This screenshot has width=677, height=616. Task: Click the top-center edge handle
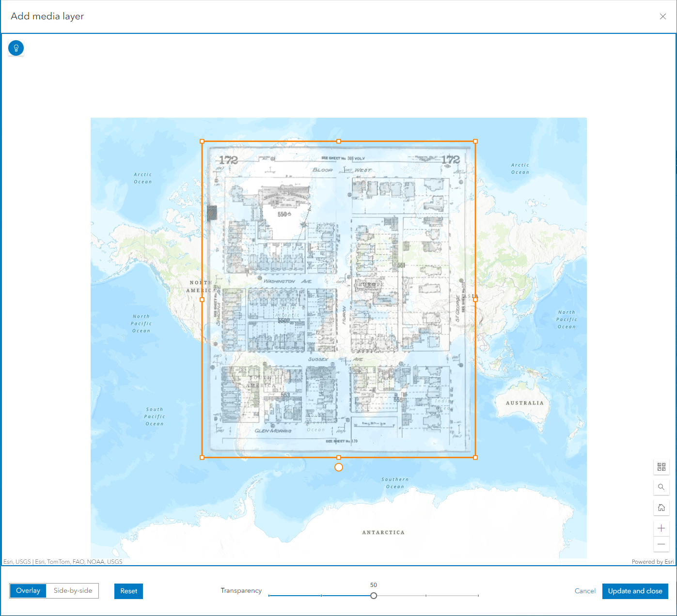tap(339, 141)
